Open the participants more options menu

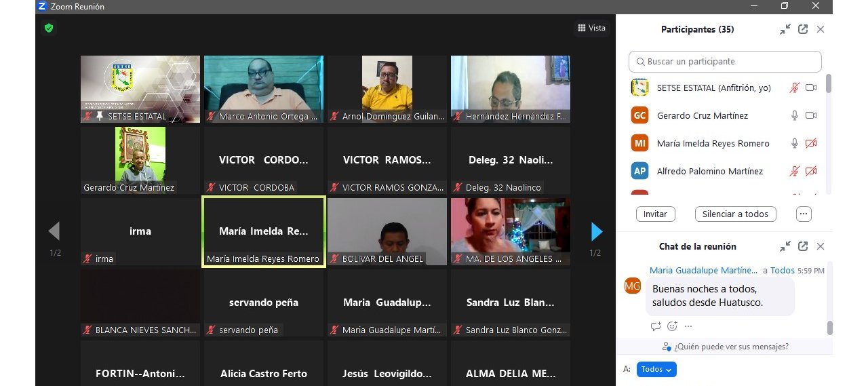tap(804, 214)
